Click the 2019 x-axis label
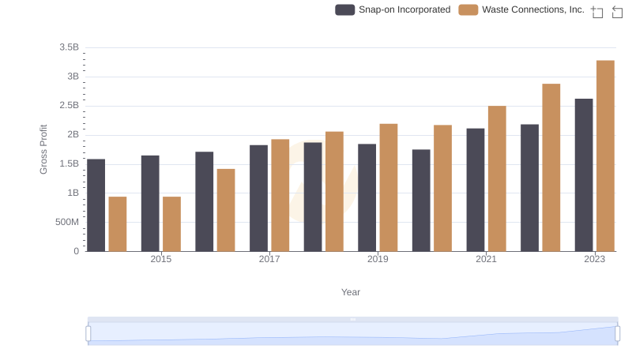 click(x=378, y=259)
